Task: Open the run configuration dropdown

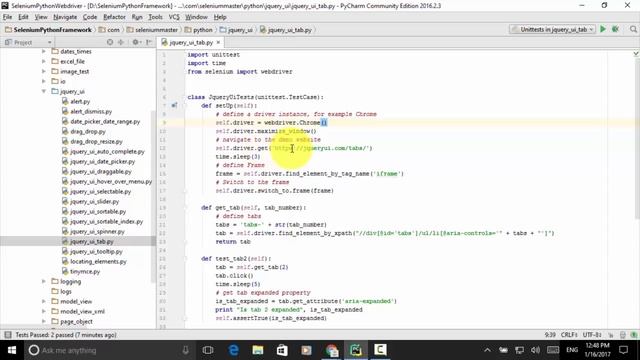Action: click(553, 29)
